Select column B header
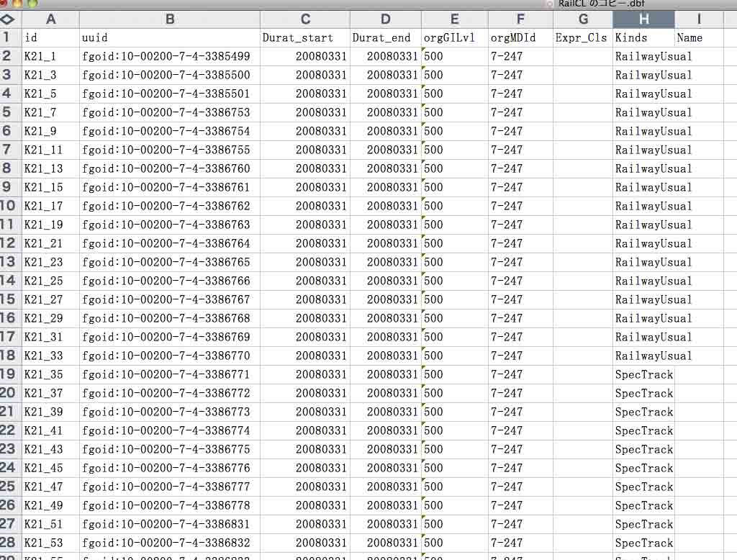 (170, 19)
